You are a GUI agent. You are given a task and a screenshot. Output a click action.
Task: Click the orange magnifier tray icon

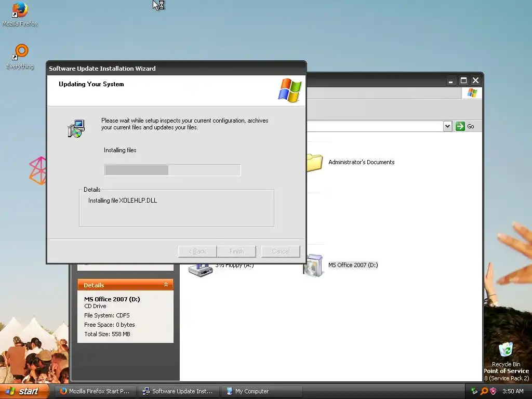coord(484,391)
